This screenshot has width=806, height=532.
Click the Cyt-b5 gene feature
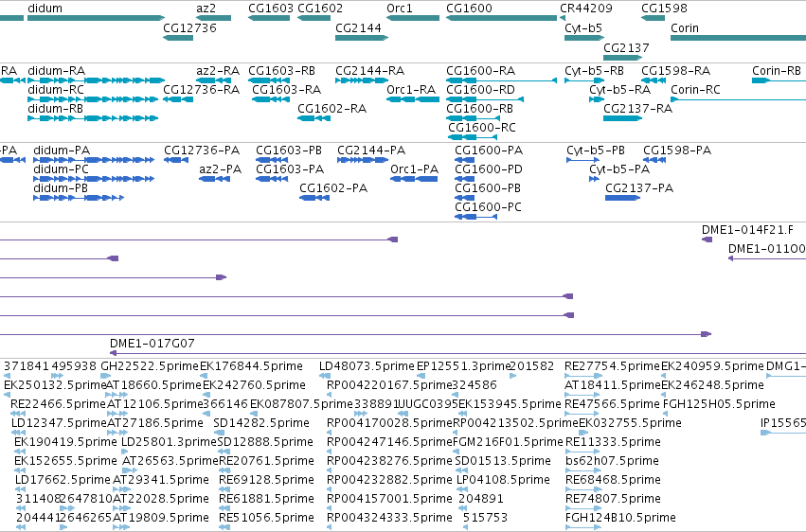[x=584, y=38]
